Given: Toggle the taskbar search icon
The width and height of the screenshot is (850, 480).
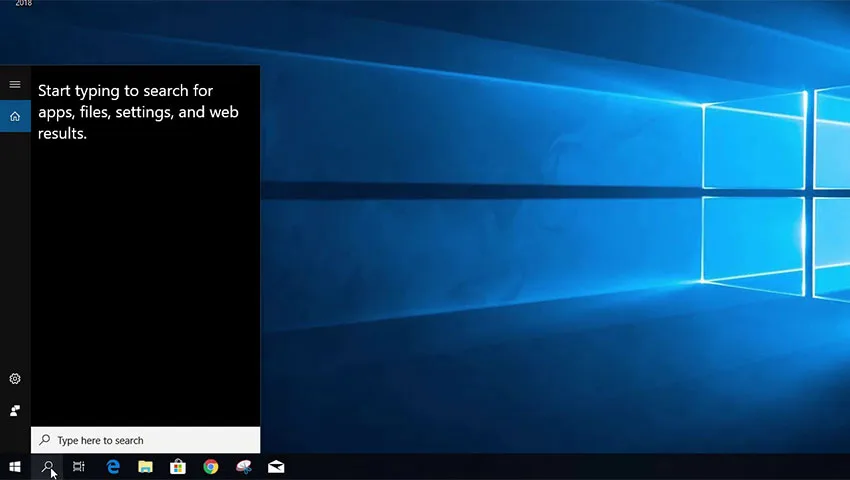Looking at the screenshot, I should 48,466.
